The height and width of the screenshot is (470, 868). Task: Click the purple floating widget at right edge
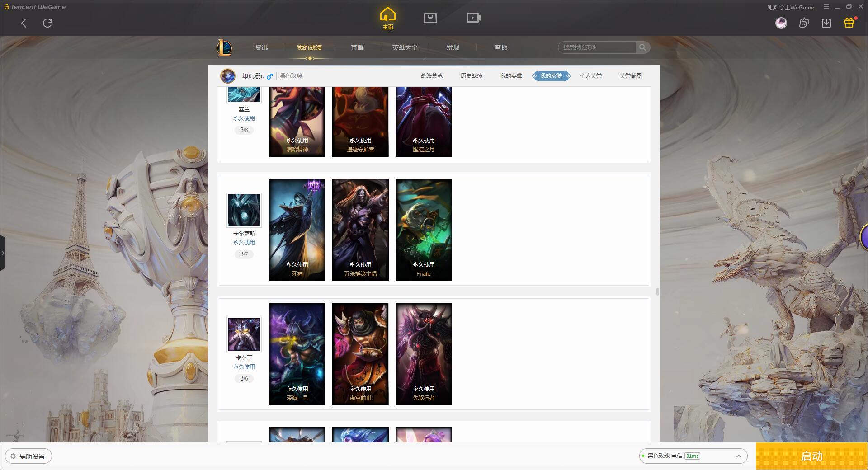coord(864,237)
